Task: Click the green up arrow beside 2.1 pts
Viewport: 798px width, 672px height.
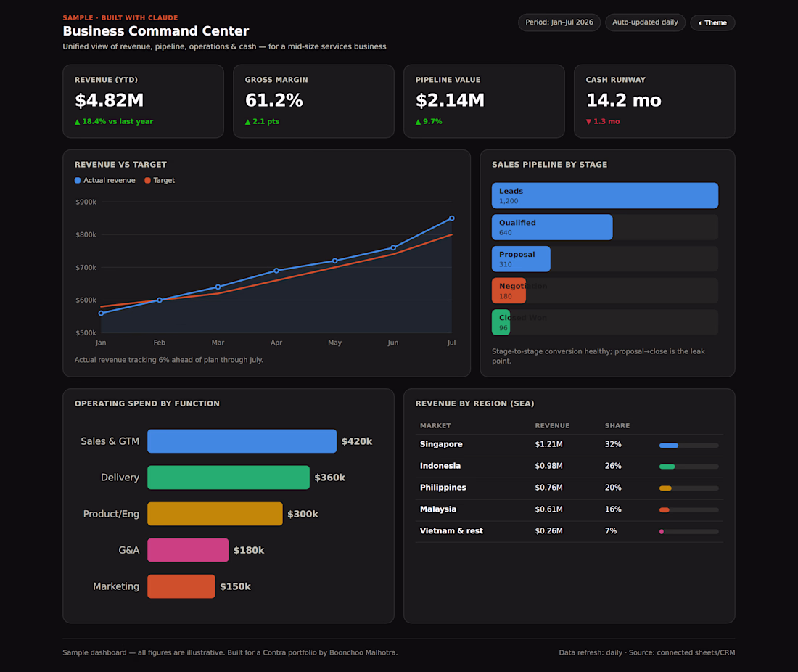Action: click(248, 122)
